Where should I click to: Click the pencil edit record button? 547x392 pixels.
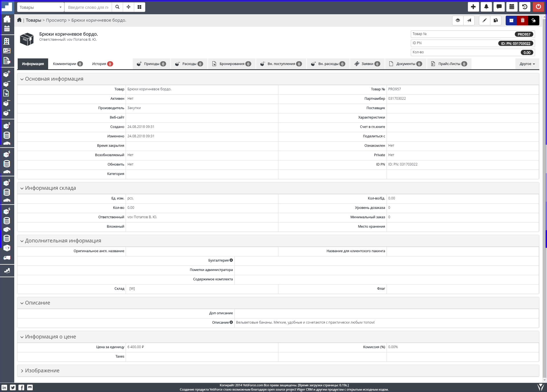click(484, 20)
